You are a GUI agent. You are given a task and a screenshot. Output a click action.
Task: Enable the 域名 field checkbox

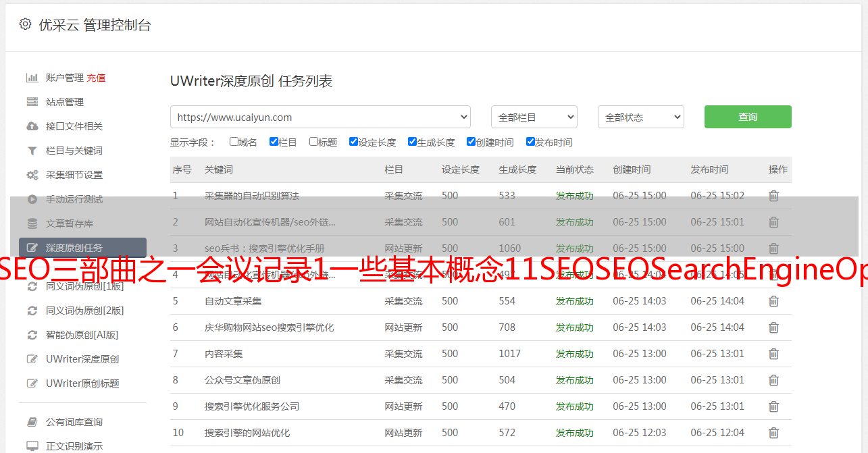[234, 142]
